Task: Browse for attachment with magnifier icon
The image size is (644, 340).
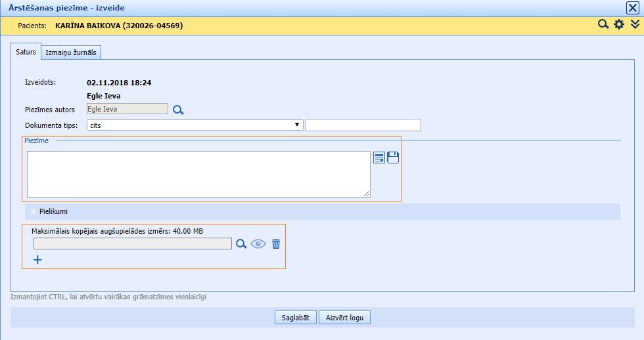Action: click(241, 244)
